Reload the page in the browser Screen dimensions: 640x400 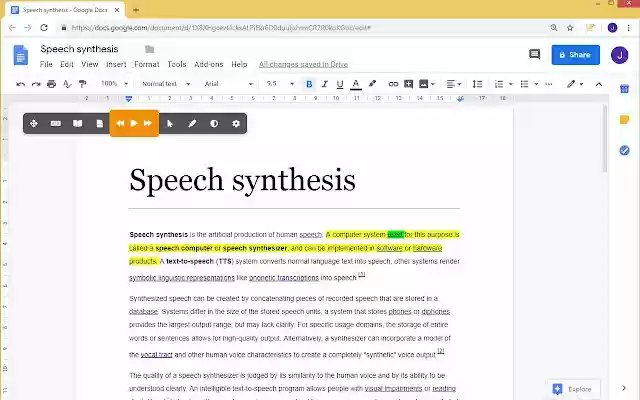click(x=44, y=28)
